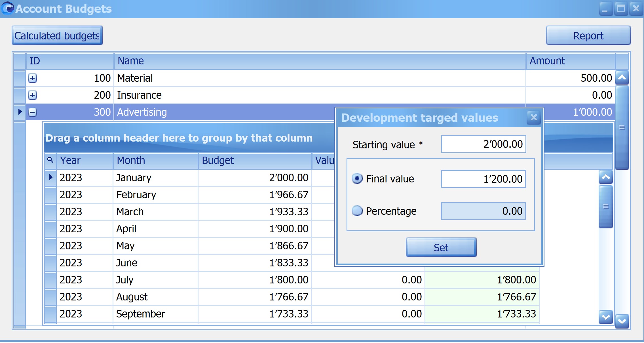644x343 pixels.
Task: Select the January month cell
Action: (x=155, y=178)
